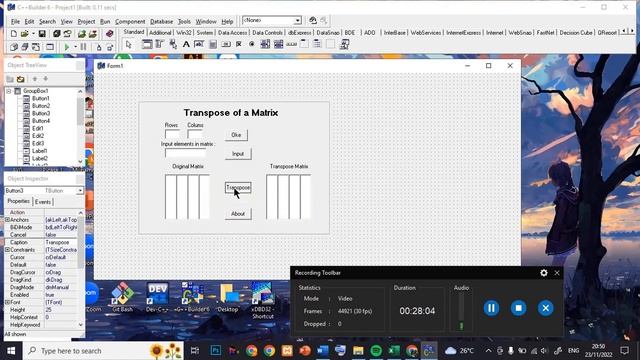Viewport: 640px width, 360px height.
Task: Click the View Form toolbar icon
Action: 24,47
